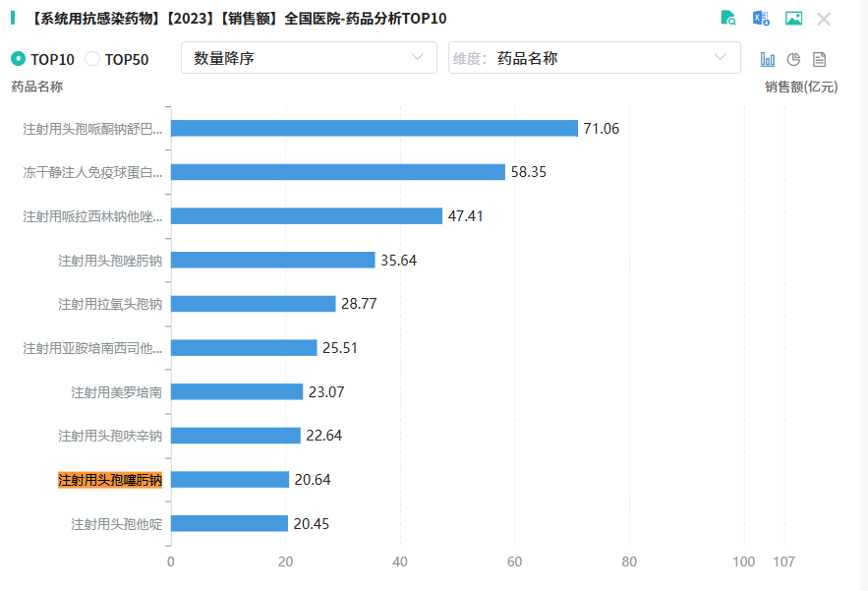868x591 pixels.
Task: Click label 注射用哌拉西林钠他唑...
Action: coord(92,216)
